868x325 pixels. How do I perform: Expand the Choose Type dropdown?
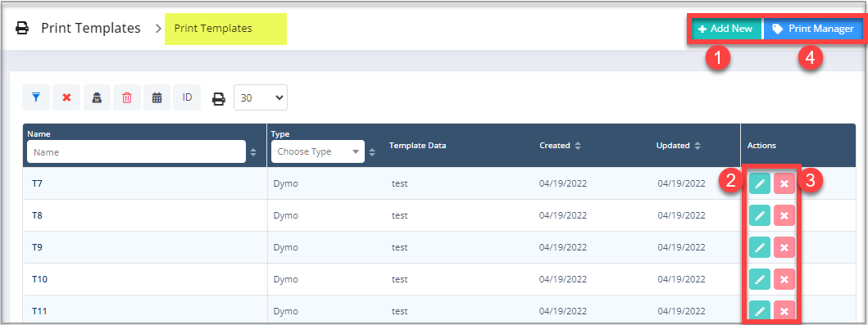(318, 151)
